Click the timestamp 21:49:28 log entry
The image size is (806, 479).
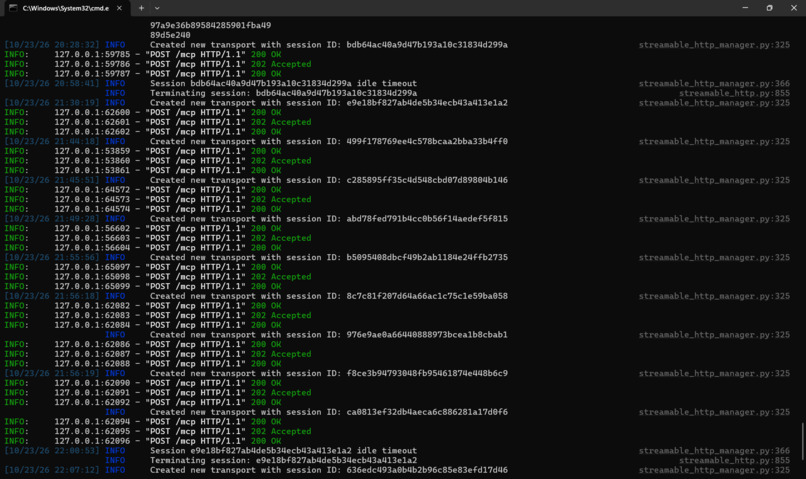[x=52, y=218]
